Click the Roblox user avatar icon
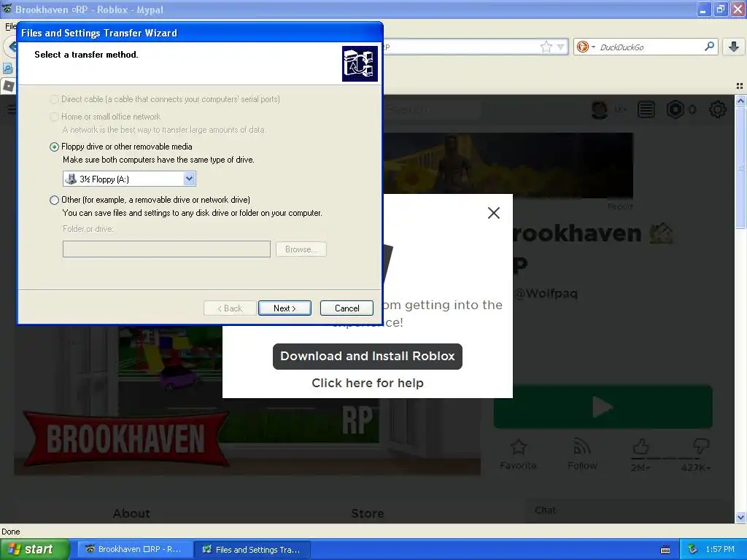Screen dimensions: 747x560 pos(600,110)
